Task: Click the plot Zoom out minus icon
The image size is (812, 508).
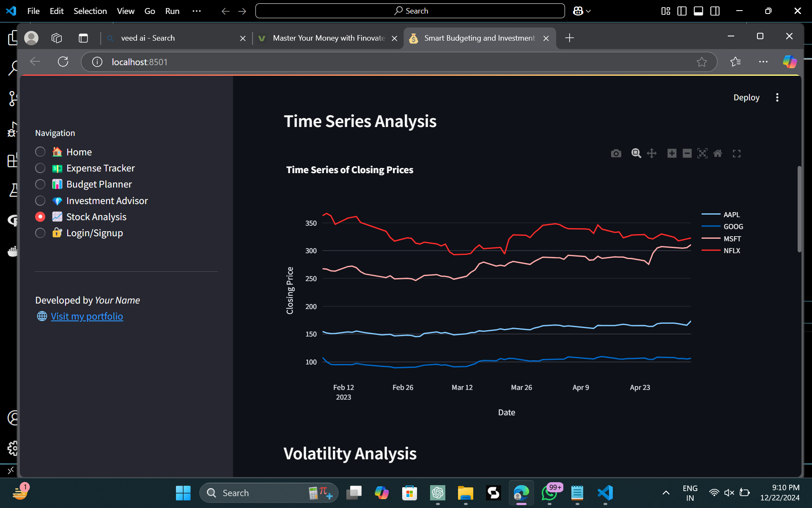Action: pyautogui.click(x=687, y=153)
